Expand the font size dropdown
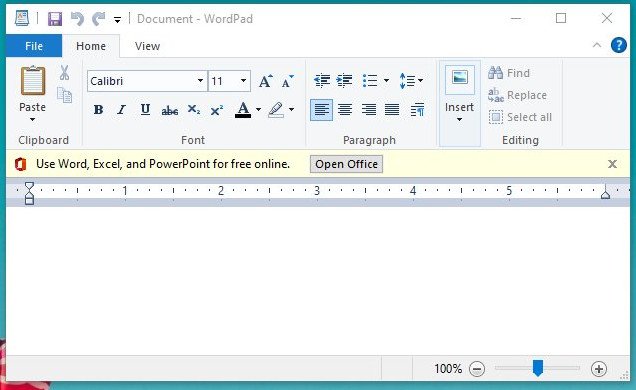This screenshot has width=636, height=390. pos(243,81)
